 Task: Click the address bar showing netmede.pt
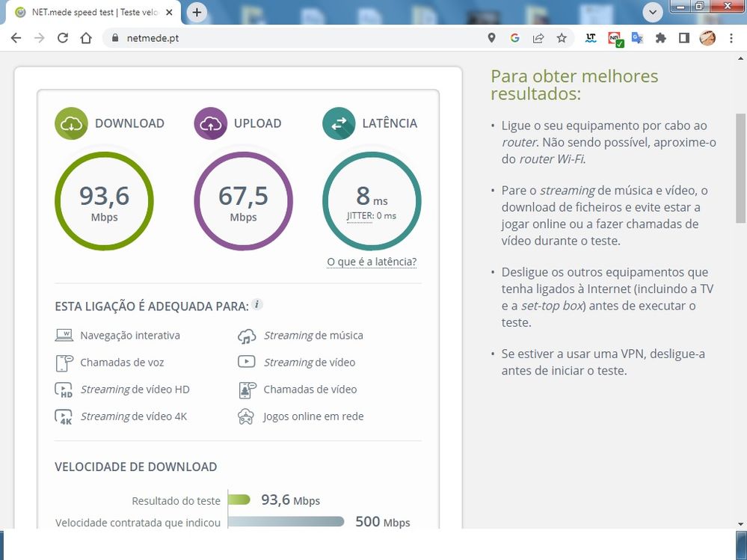point(299,38)
